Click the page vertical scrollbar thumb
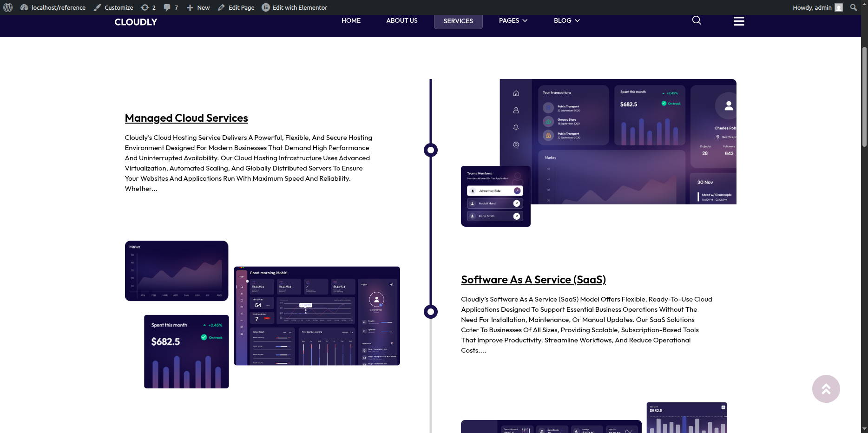 tap(864, 97)
